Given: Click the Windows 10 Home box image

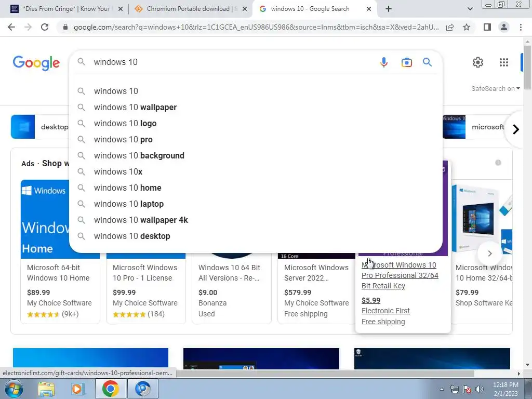Looking at the screenshot, I should (x=45, y=219).
